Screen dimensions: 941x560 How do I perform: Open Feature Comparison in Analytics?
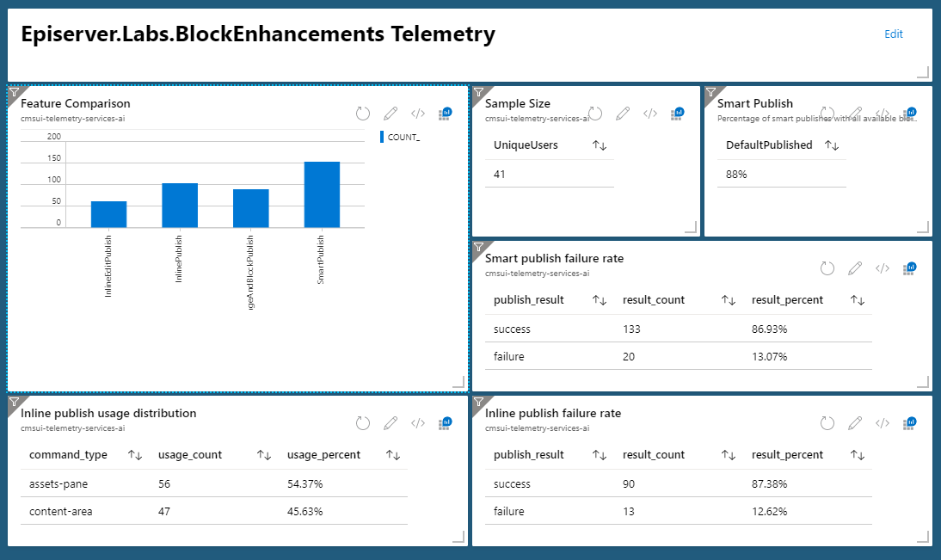click(446, 114)
